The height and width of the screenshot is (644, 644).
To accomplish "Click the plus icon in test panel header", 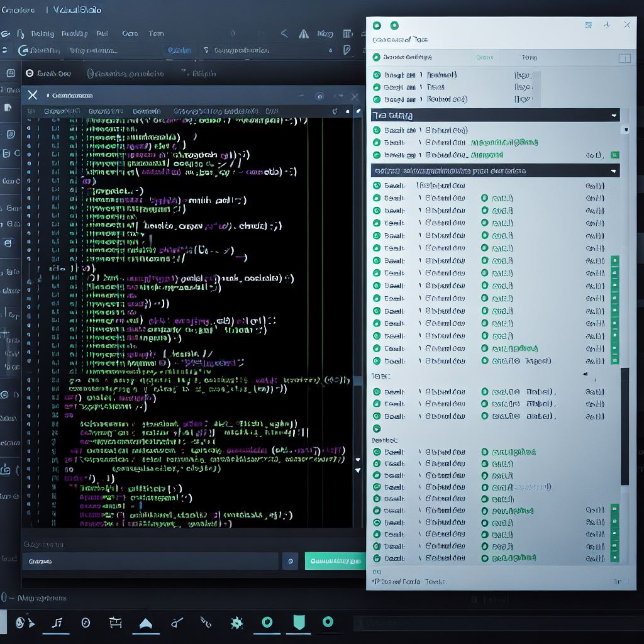I will [607, 25].
